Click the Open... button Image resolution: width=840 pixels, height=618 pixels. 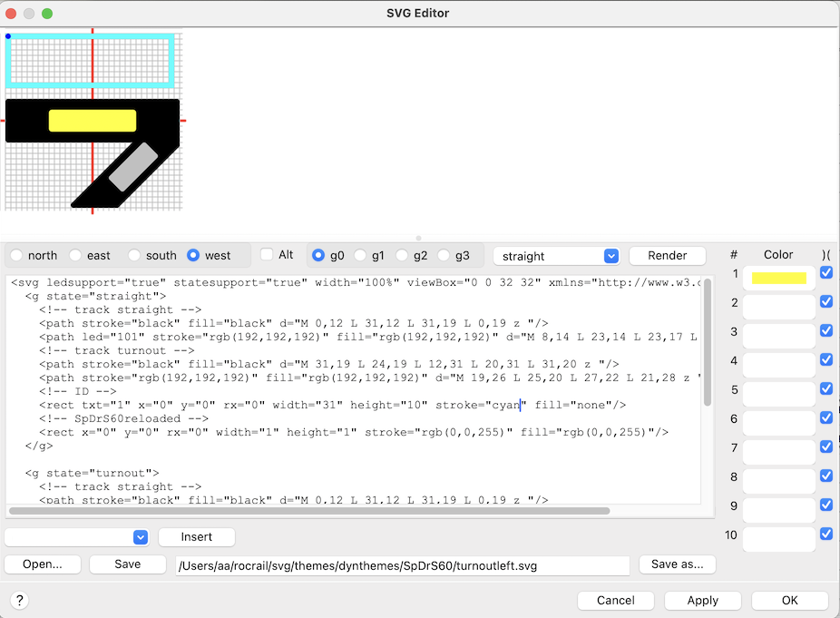click(43, 564)
